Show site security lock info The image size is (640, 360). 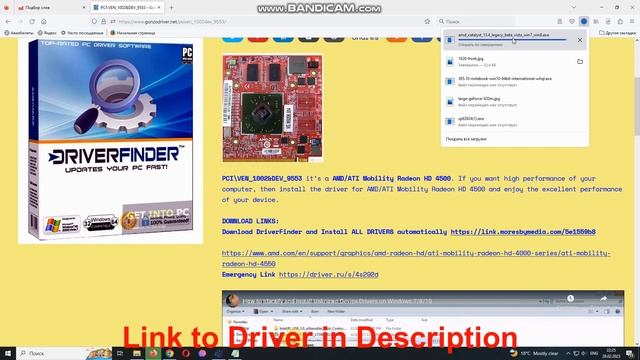point(103,21)
